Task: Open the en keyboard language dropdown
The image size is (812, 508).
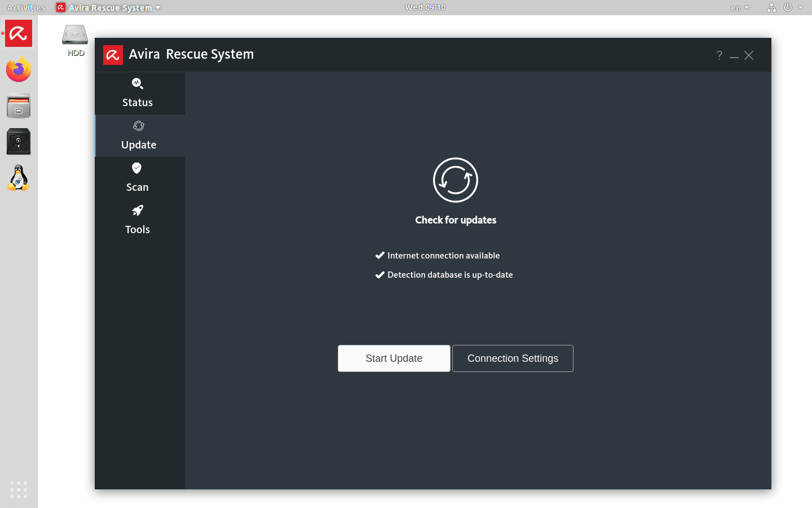Action: point(740,8)
